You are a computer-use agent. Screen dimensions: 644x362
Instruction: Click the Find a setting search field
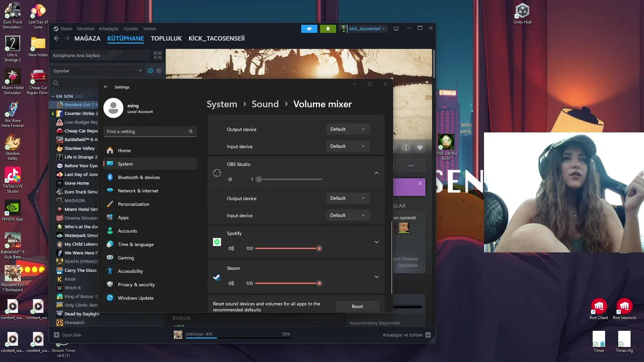tap(150, 131)
